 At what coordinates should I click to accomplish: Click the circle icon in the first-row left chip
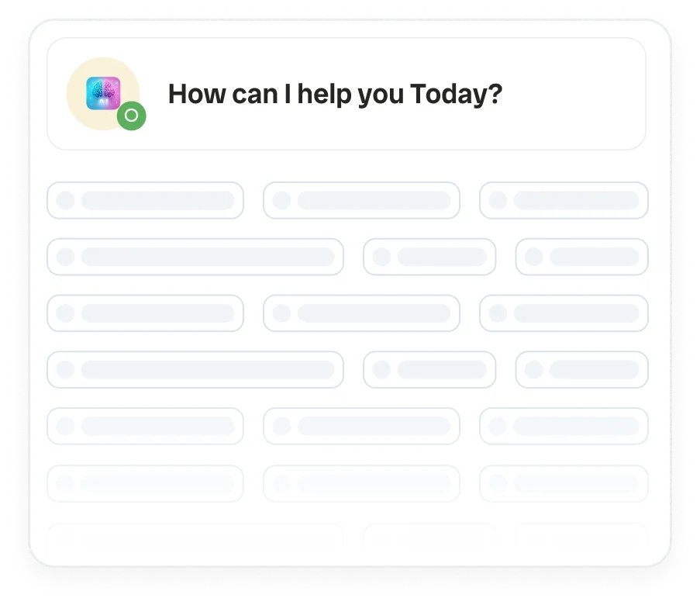(66, 200)
